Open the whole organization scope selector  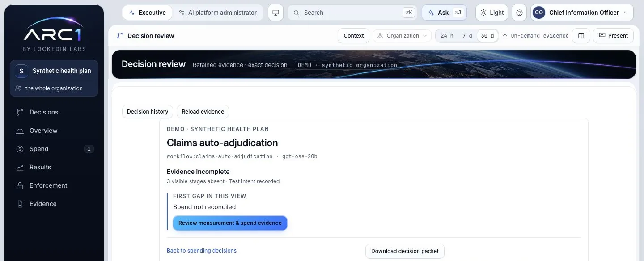[x=54, y=88]
